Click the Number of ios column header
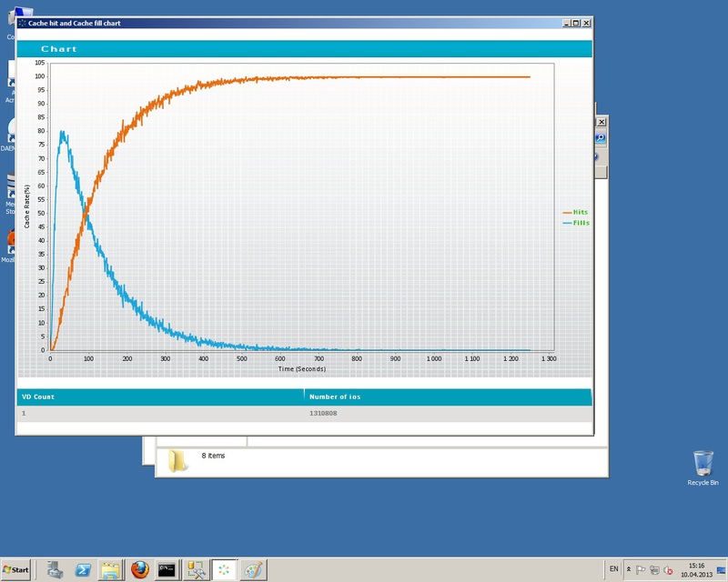 pyautogui.click(x=448, y=396)
